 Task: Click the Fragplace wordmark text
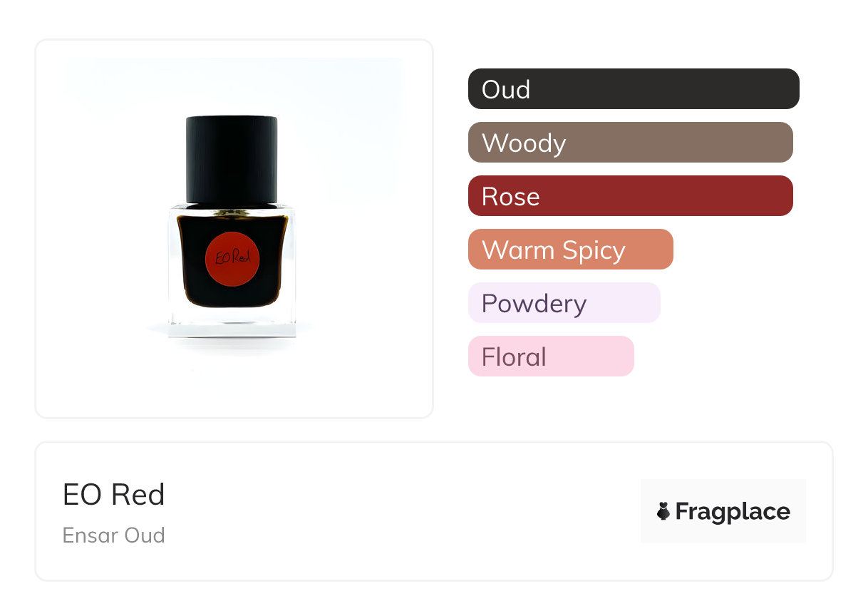[x=733, y=512]
